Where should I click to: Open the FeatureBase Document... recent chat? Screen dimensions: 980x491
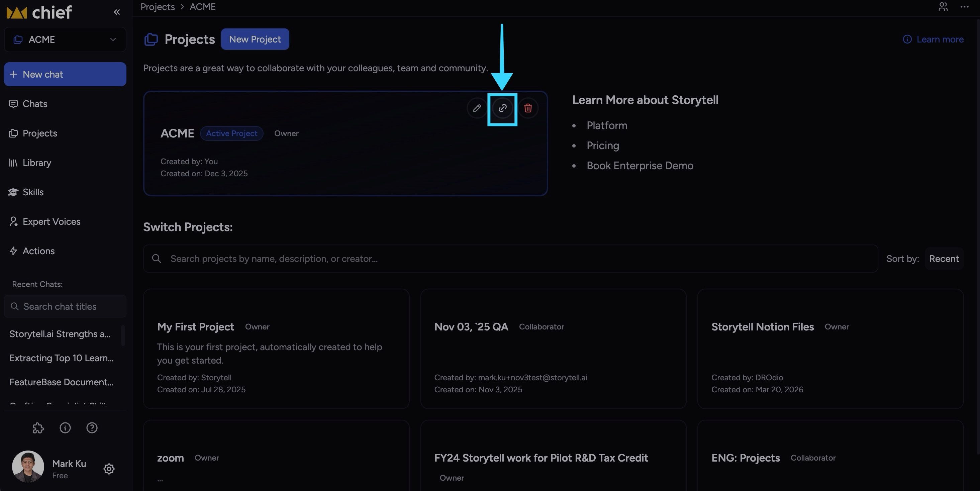[x=62, y=382]
